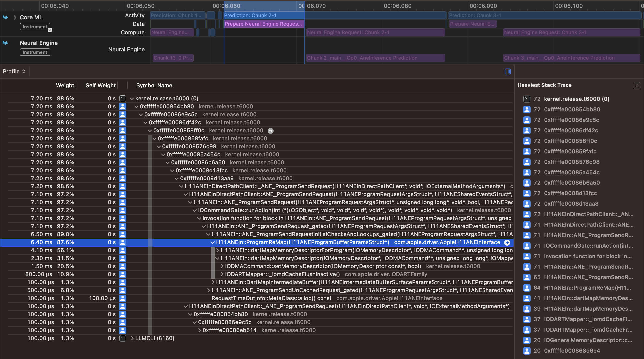Click user icon on 0xfffffe000854bb80 tree row
Viewport: 644px width, 359px height.
(x=123, y=107)
